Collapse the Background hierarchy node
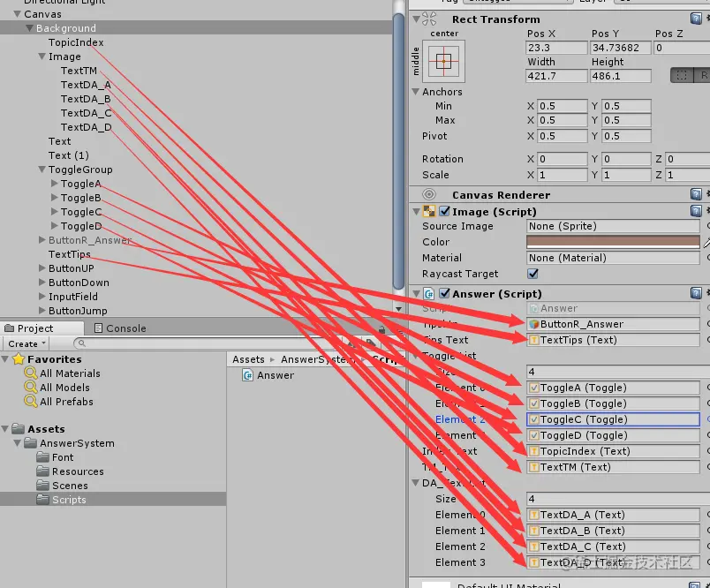The image size is (710, 588). pyautogui.click(x=29, y=28)
